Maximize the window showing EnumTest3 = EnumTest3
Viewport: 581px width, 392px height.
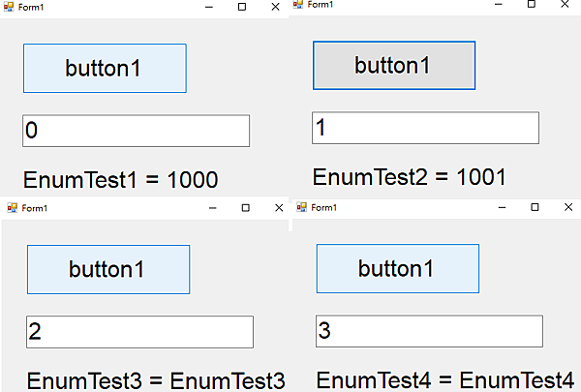point(246,208)
